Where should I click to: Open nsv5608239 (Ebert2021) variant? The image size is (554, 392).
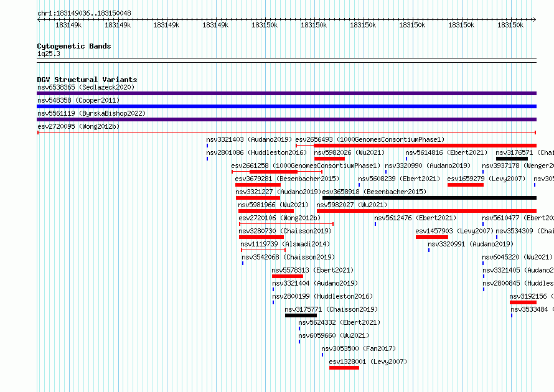pyautogui.click(x=399, y=179)
